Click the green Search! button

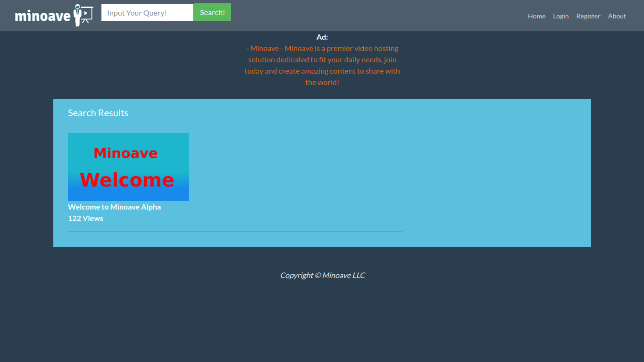212,13
